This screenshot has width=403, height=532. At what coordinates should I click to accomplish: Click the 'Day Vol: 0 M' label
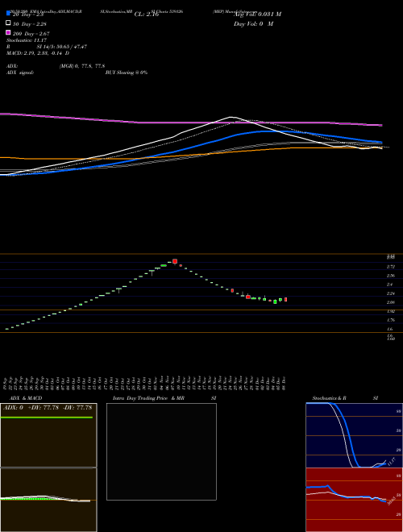coord(253,24)
